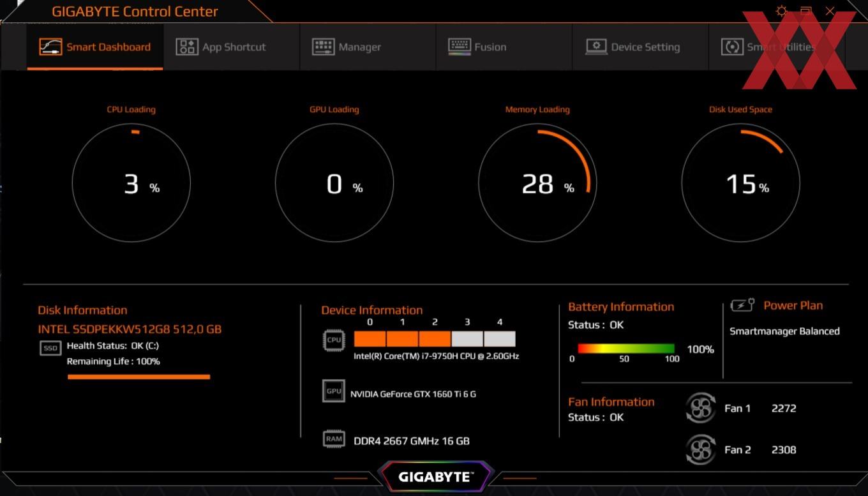Click Fan 2 speed value 2308
Image resolution: width=868 pixels, height=496 pixels.
point(784,450)
